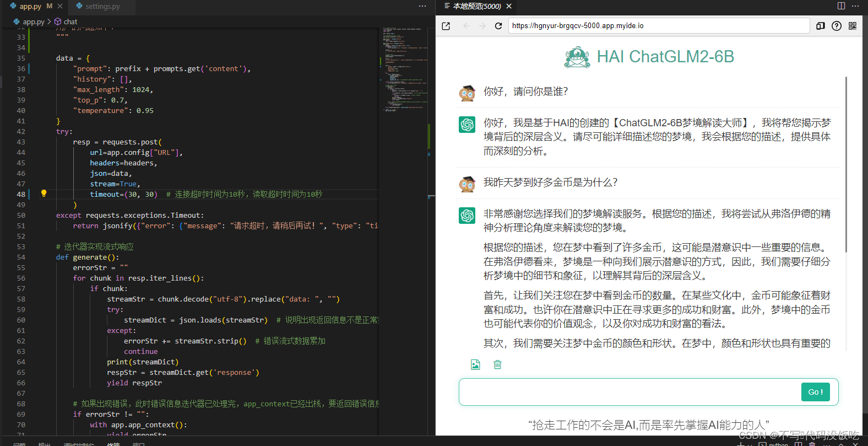This screenshot has width=868, height=446.
Task: Place cursor on headers=headers, line
Action: click(x=123, y=163)
